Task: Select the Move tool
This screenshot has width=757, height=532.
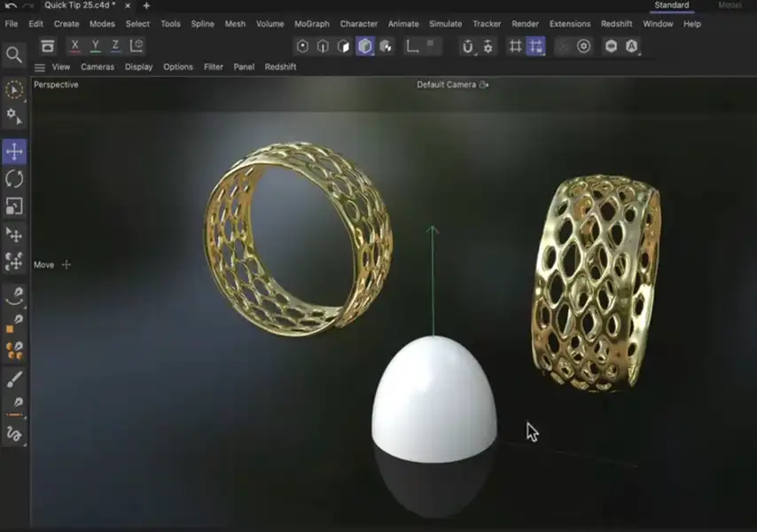Action: (14, 152)
